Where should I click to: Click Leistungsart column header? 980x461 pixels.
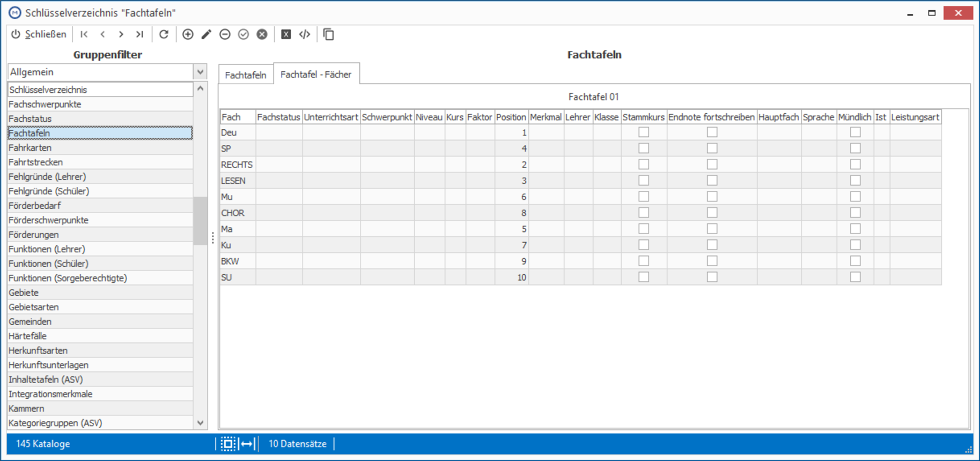915,117
